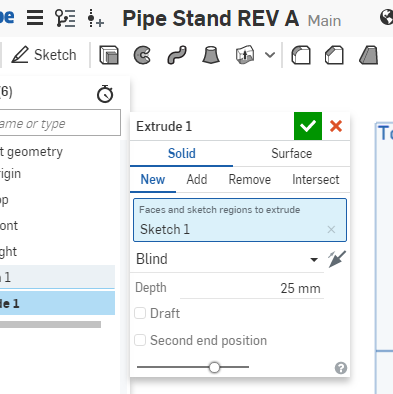Image resolution: width=393 pixels, height=394 pixels.
Task: Select the Fillet tool
Action: click(x=301, y=55)
